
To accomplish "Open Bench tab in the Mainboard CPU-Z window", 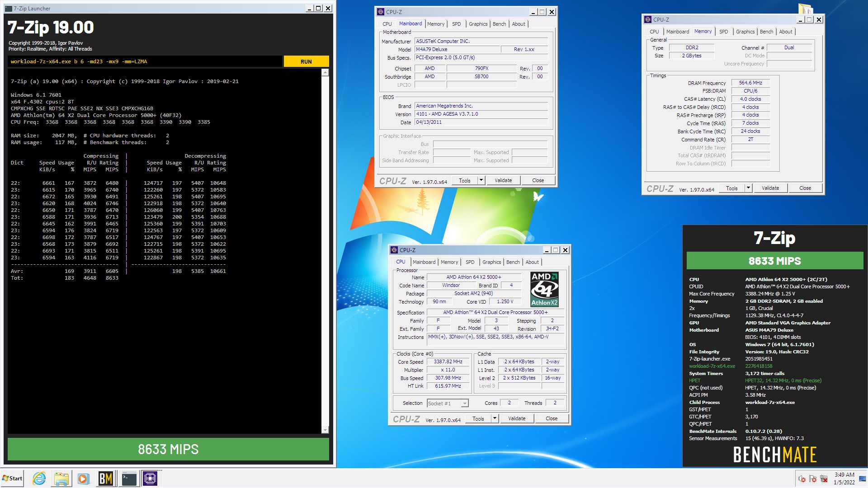I will 499,24.
